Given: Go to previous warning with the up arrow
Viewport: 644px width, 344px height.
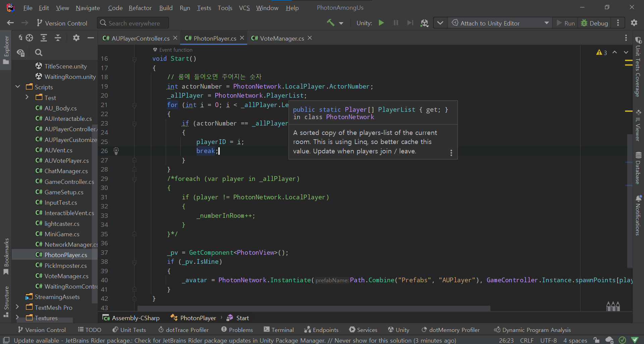Looking at the screenshot, I should [614, 52].
